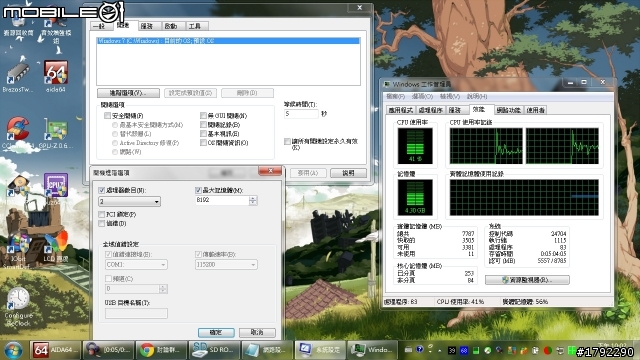Select the Windows 7 (C:\Windows) boot entry
This screenshot has height=360, width=640.
[229, 41]
